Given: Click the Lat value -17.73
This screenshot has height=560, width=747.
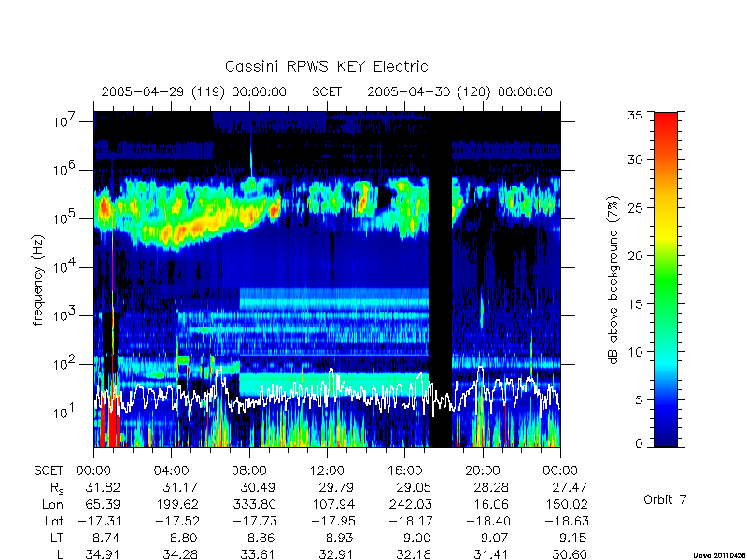Looking at the screenshot, I should tap(254, 521).
